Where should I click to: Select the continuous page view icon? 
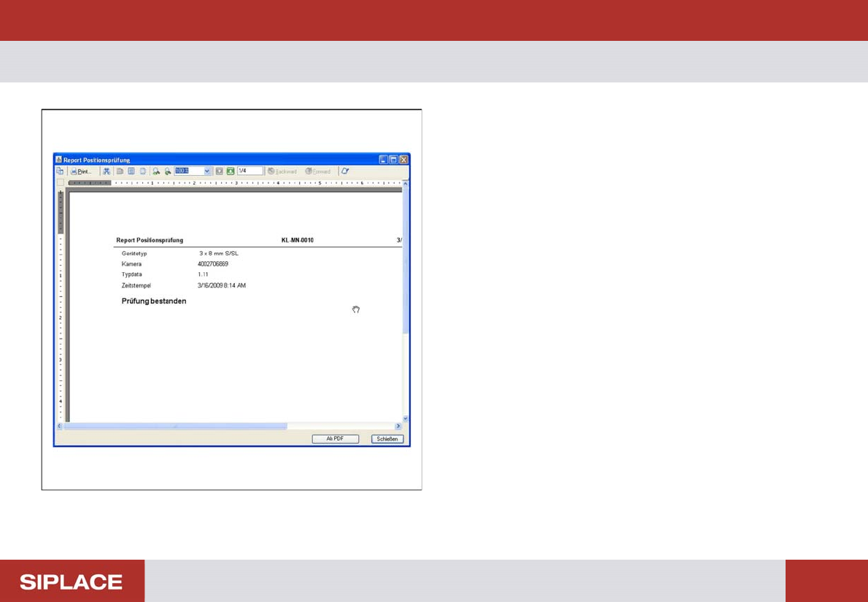coord(143,171)
